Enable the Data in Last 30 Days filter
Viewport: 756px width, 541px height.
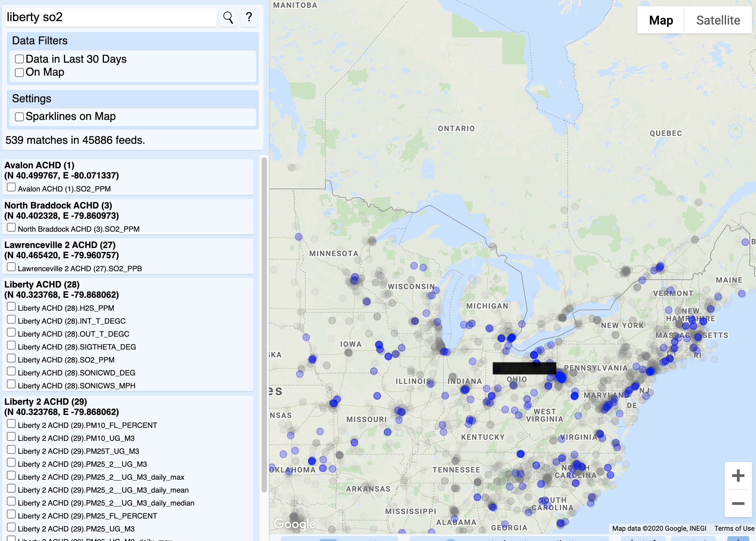[x=19, y=59]
